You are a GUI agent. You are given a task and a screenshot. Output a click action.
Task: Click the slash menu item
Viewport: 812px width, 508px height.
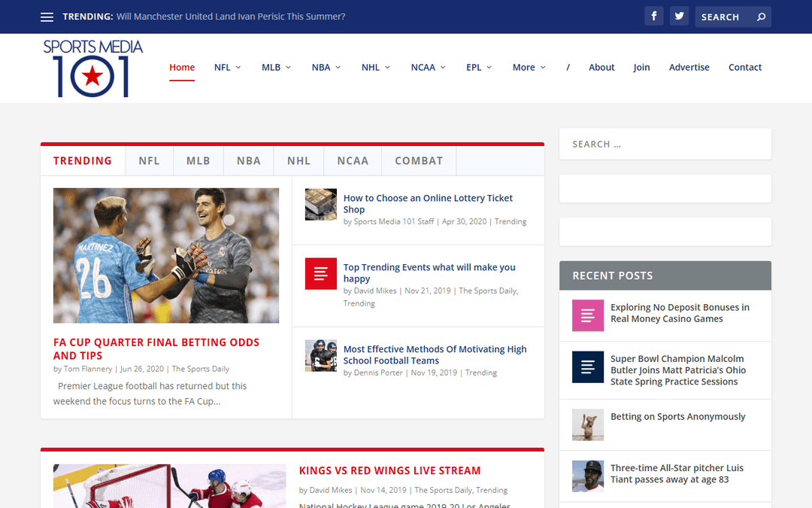(x=568, y=68)
